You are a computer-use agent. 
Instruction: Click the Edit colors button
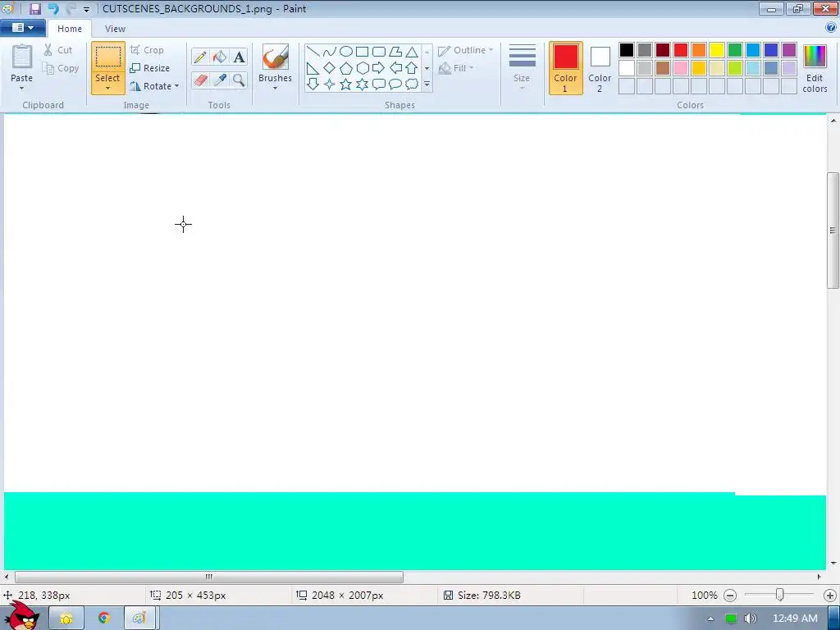tap(815, 69)
